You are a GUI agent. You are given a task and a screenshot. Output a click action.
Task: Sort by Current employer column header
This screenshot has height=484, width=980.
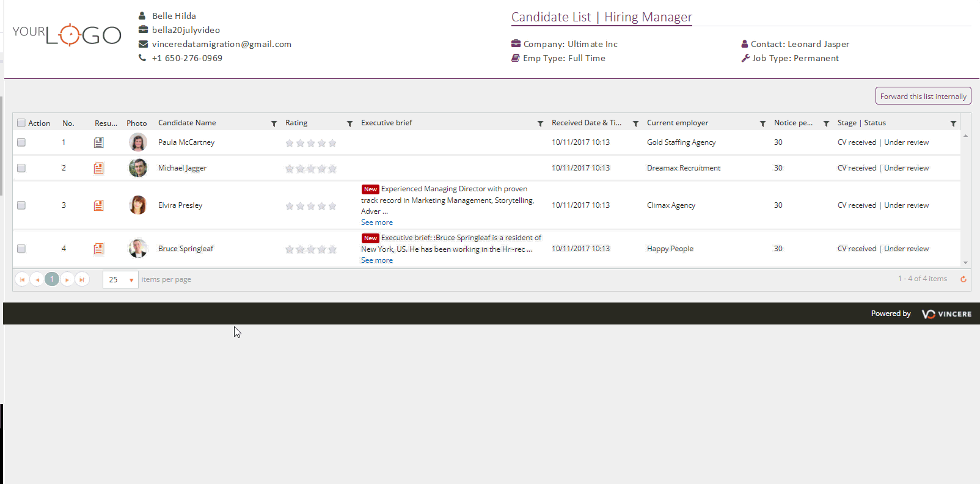(x=678, y=123)
